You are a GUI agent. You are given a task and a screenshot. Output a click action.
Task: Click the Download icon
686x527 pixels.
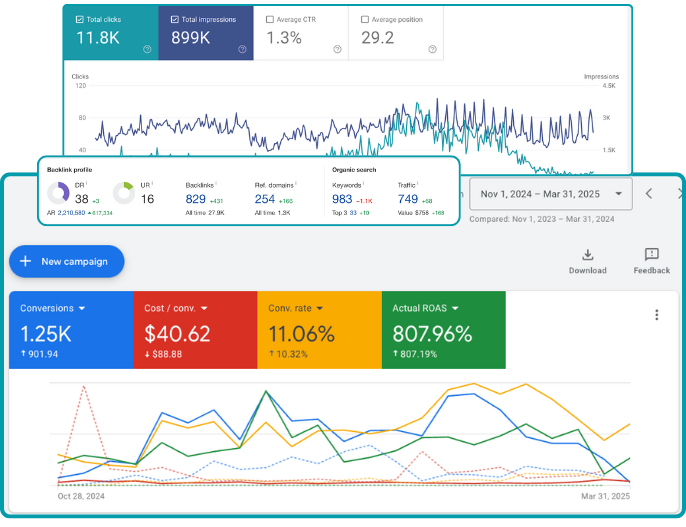(588, 255)
